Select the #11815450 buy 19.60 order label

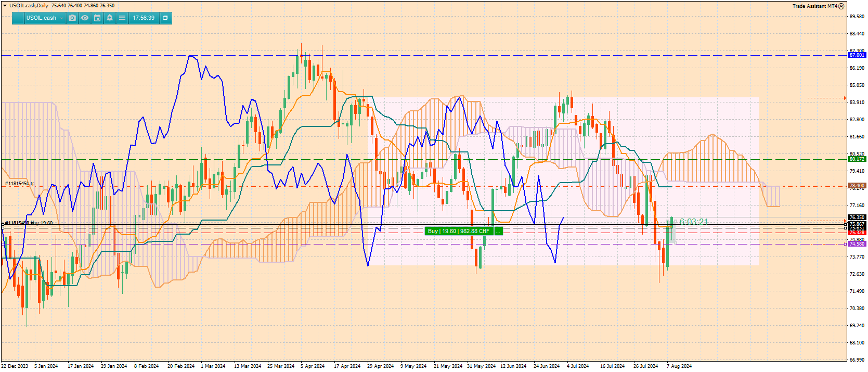coord(29,223)
